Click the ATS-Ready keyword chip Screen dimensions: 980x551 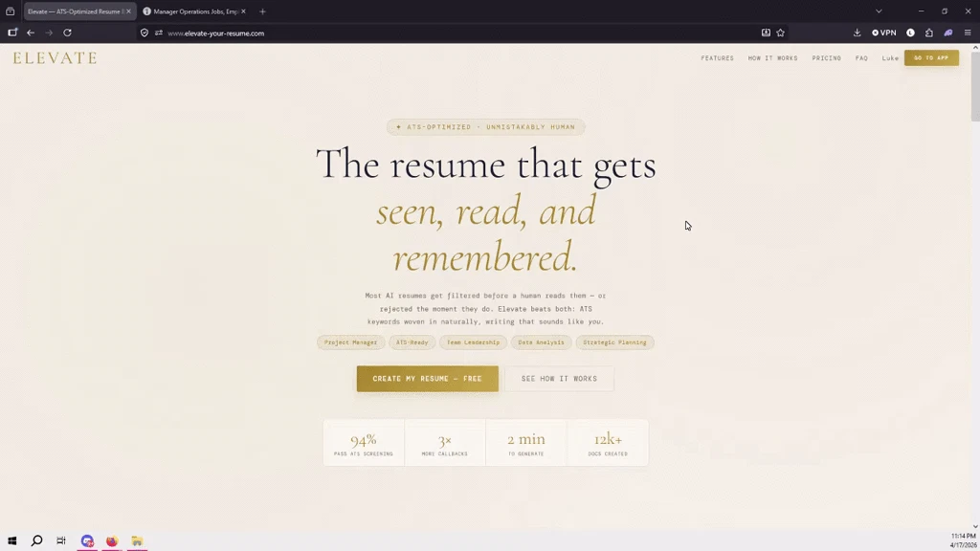[x=412, y=342]
